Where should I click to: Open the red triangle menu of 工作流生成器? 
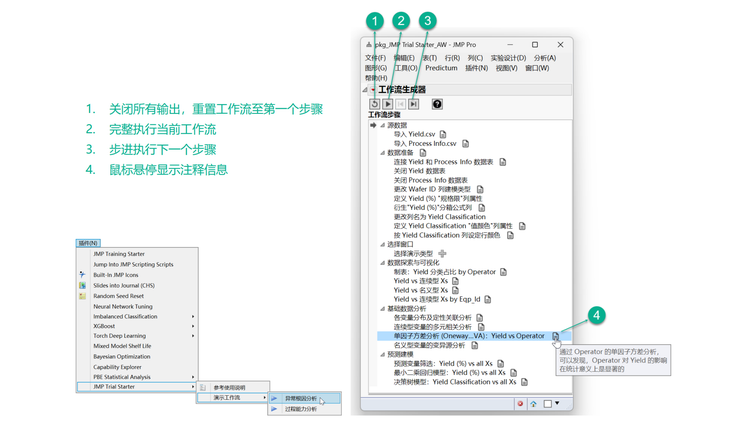pyautogui.click(x=373, y=89)
